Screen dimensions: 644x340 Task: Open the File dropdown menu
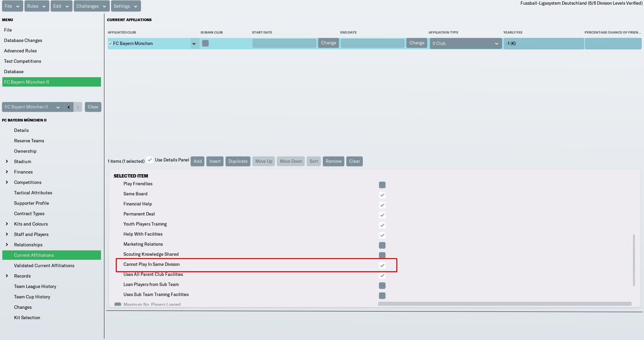point(12,6)
